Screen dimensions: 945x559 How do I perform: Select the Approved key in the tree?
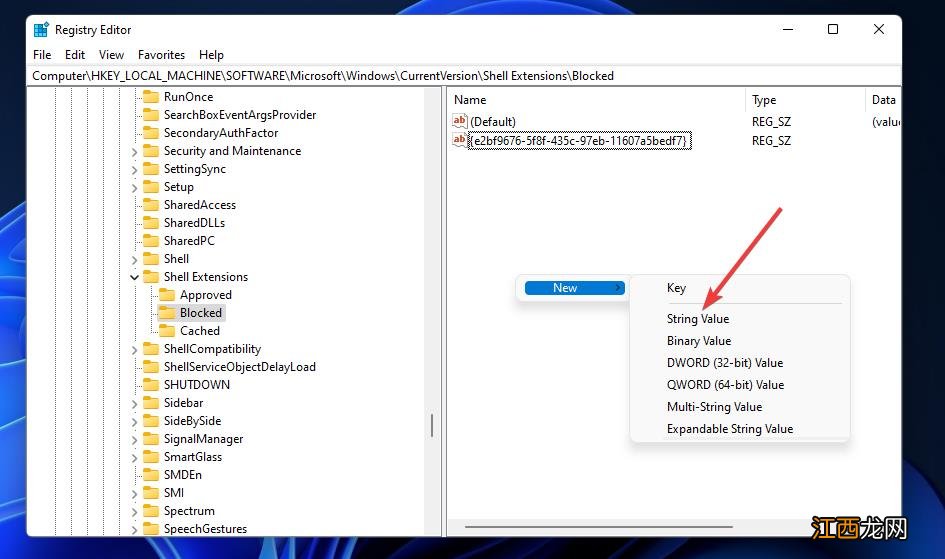pos(206,295)
